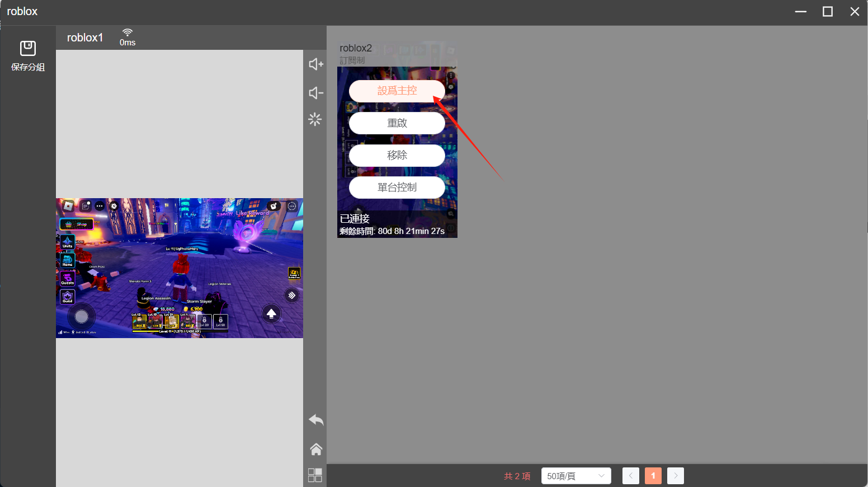868x487 pixels.
Task: Click the bear avatar icon in game
Action: 273,206
